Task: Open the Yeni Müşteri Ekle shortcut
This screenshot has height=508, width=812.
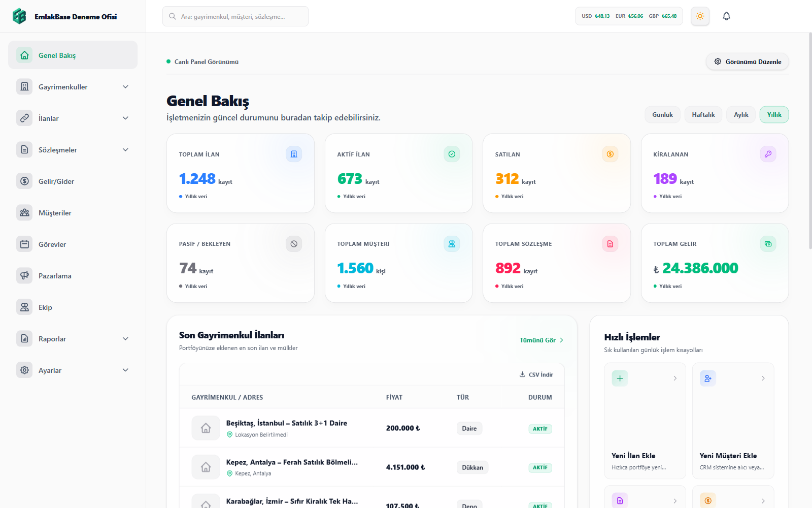Action: click(733, 421)
